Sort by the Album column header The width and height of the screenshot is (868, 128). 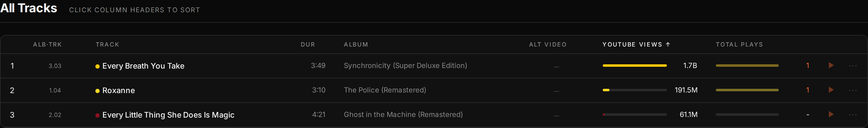coord(356,45)
